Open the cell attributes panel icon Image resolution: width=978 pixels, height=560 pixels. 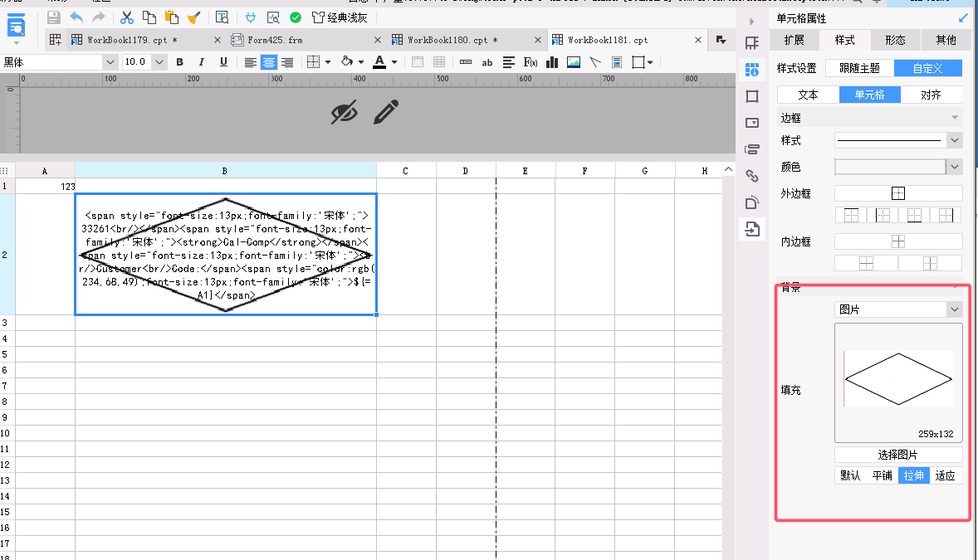pos(752,69)
